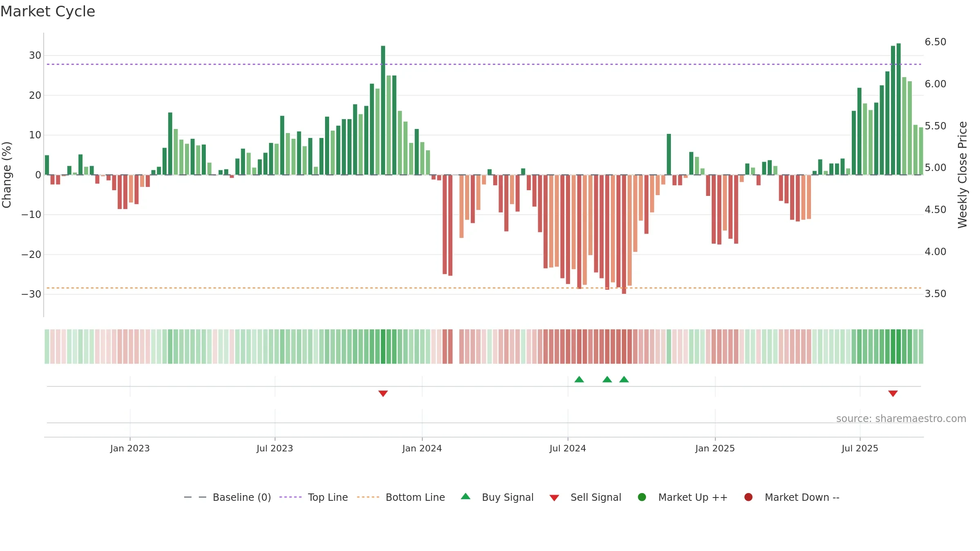Toggle the Buy Signal legend label

click(508, 497)
